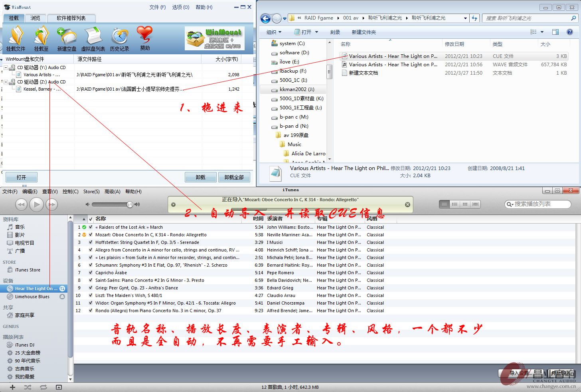This screenshot has height=392, width=581.
Task: Click the Explorer back navigation arrow
Action: click(x=265, y=18)
